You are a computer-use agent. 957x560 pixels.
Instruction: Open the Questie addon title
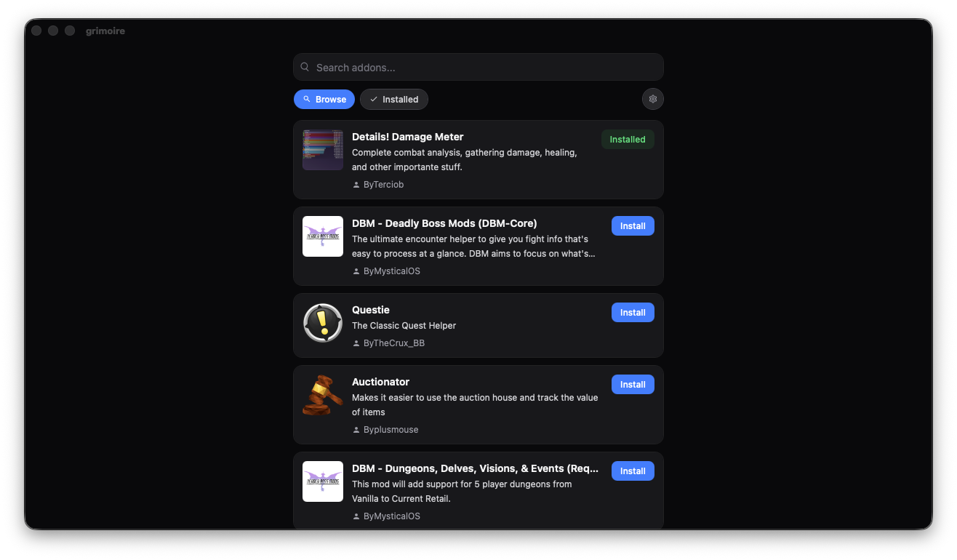click(371, 310)
